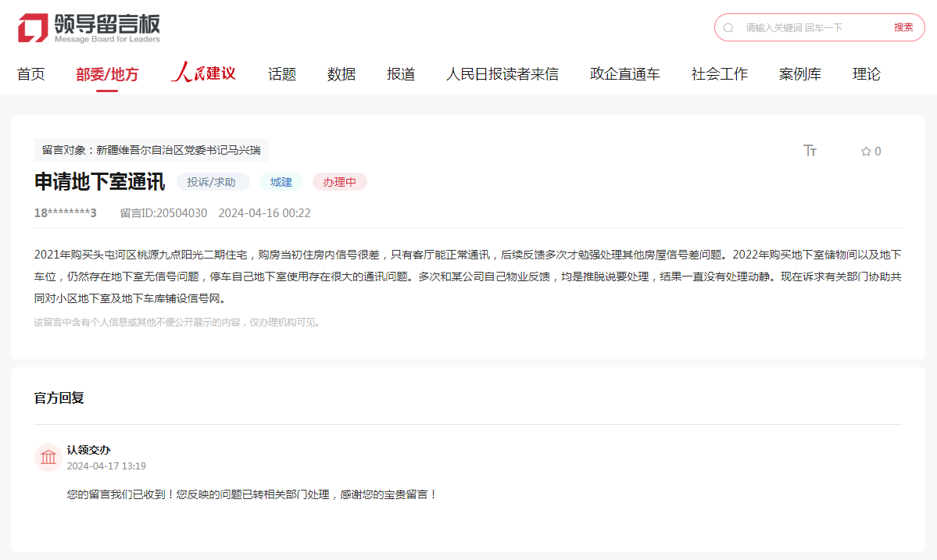Click the official reply institution avatar icon
Image resolution: width=937 pixels, height=560 pixels.
pyautogui.click(x=48, y=458)
